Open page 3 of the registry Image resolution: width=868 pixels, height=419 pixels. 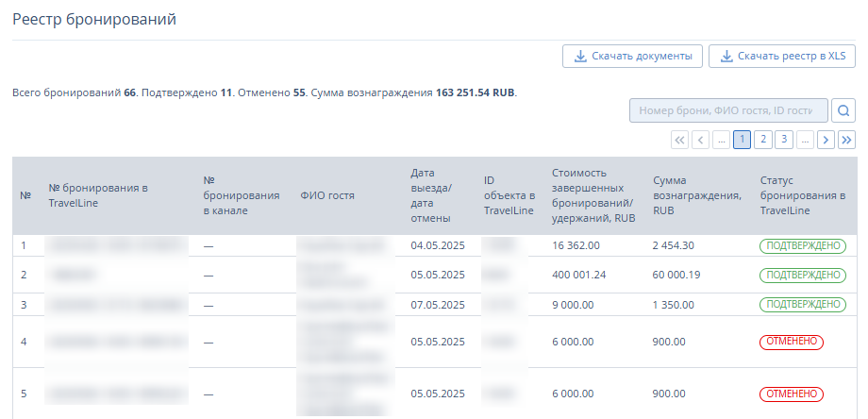[x=784, y=140]
